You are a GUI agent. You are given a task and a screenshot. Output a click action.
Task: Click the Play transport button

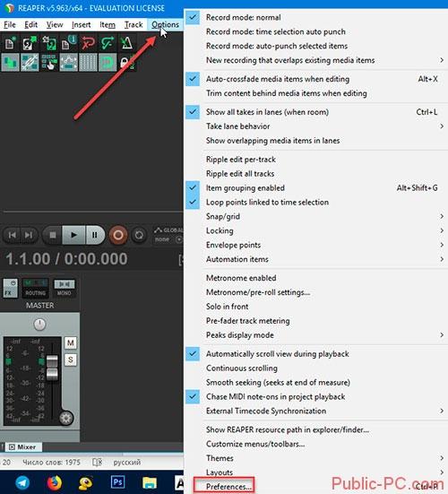click(x=73, y=235)
